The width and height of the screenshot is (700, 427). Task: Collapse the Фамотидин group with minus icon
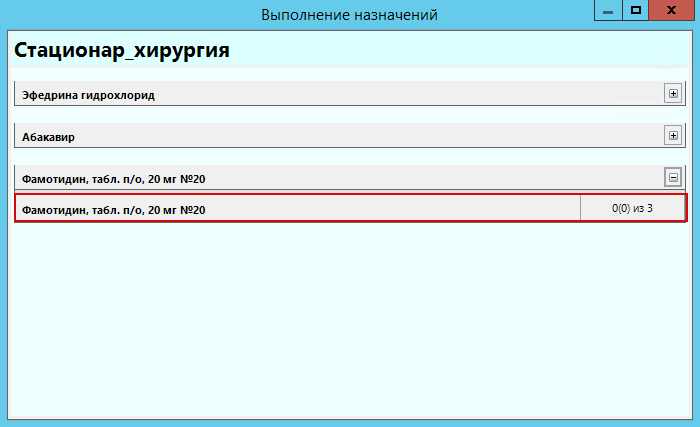click(x=673, y=177)
